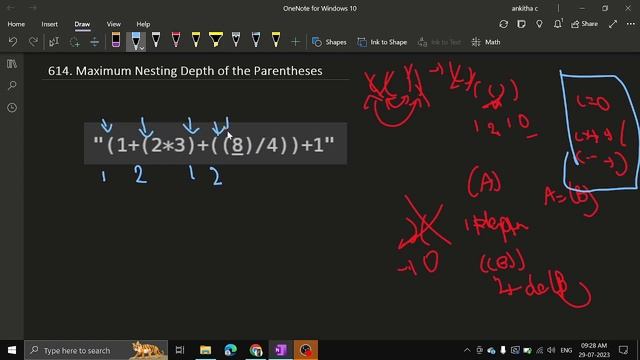640x360 pixels.
Task: Open search in the sidebar
Action: click(x=12, y=86)
